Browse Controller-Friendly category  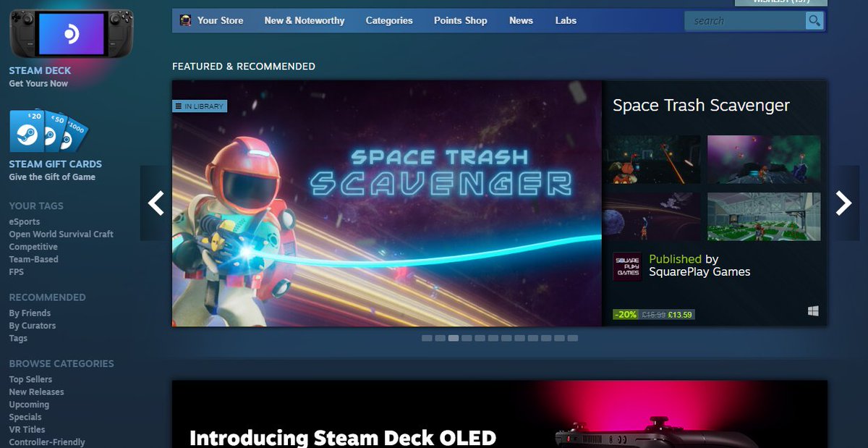pos(47,442)
